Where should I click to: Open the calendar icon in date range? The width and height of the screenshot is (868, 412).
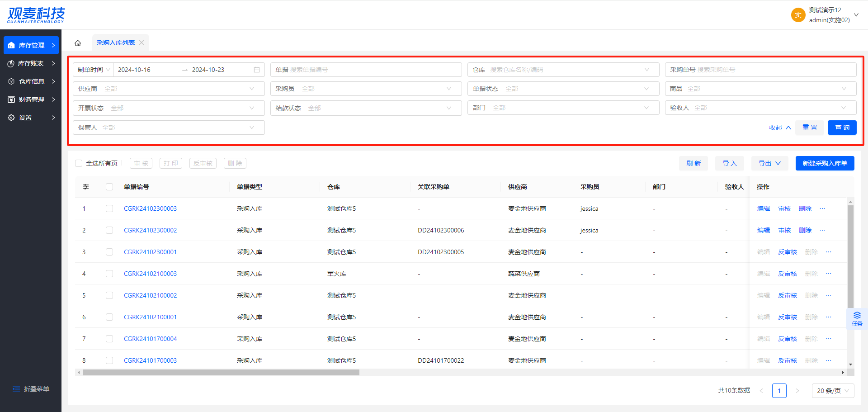pyautogui.click(x=257, y=70)
